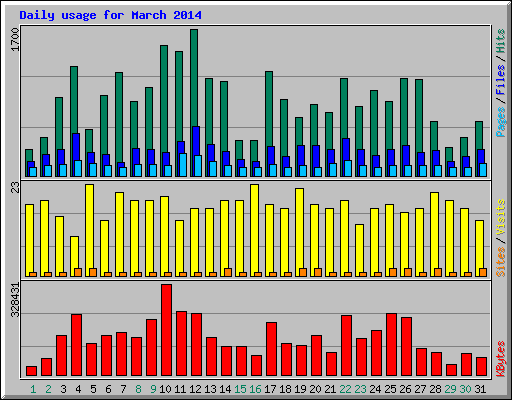The height and width of the screenshot is (400, 512).
Task: Click day label 26 on the x-axis
Action: 405,389
